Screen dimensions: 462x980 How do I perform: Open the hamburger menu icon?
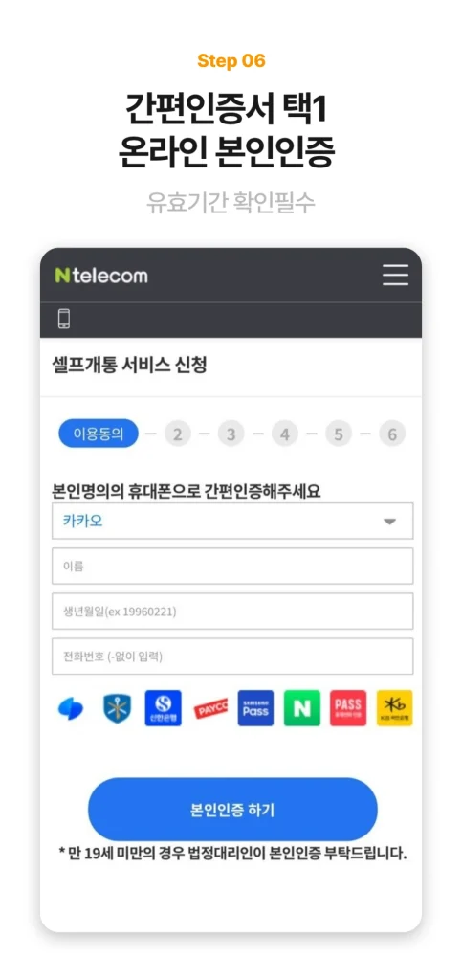pyautogui.click(x=395, y=275)
